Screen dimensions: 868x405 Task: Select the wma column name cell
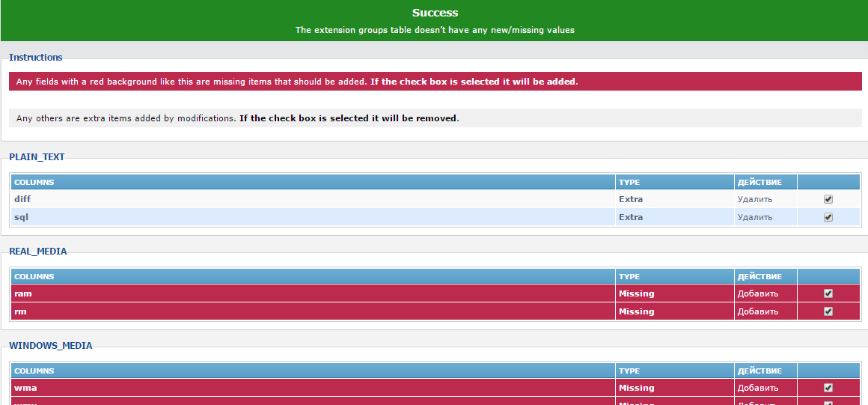click(x=25, y=388)
